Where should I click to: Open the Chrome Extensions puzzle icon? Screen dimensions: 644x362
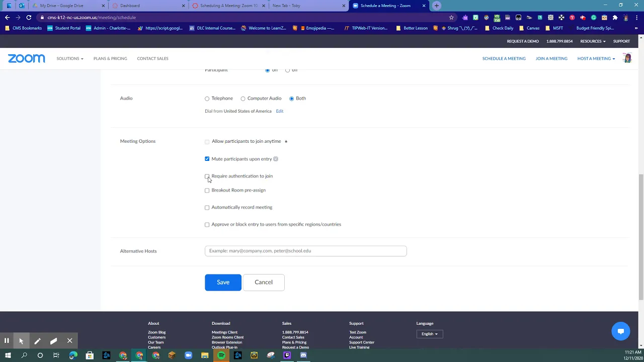[615, 17]
